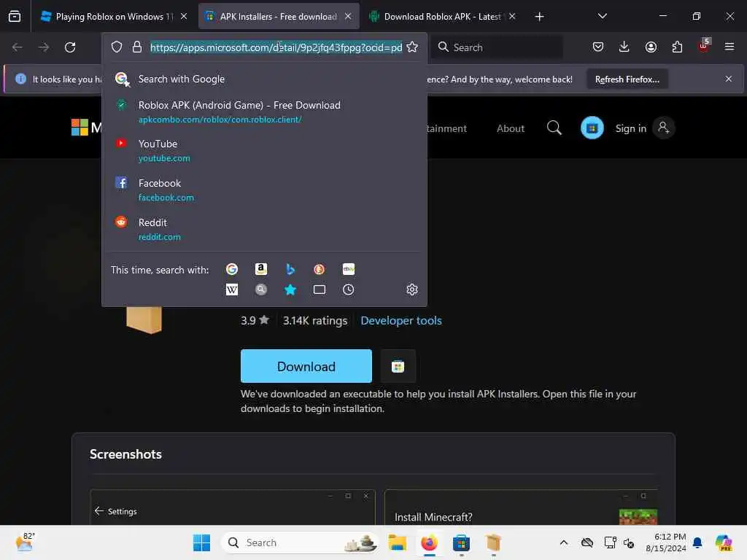The height and width of the screenshot is (560, 747).
Task: Switch to Download Roblox APK tab
Action: click(443, 17)
